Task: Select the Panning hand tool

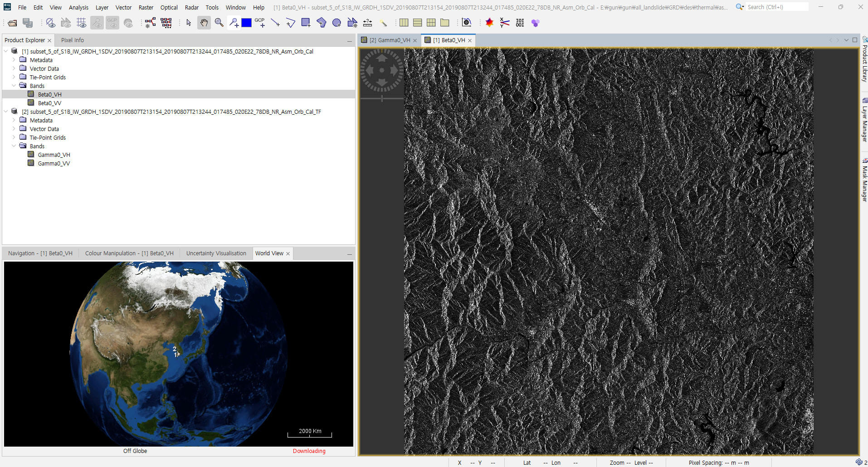Action: [204, 23]
